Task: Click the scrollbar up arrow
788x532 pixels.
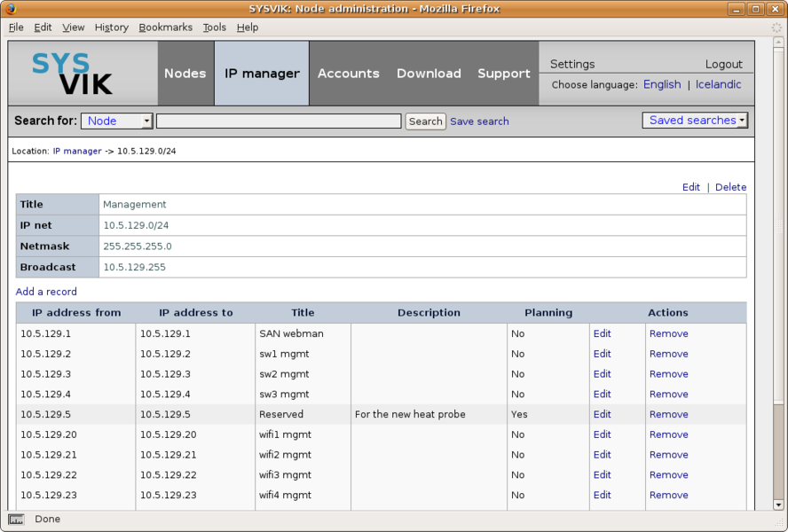Action: point(778,43)
